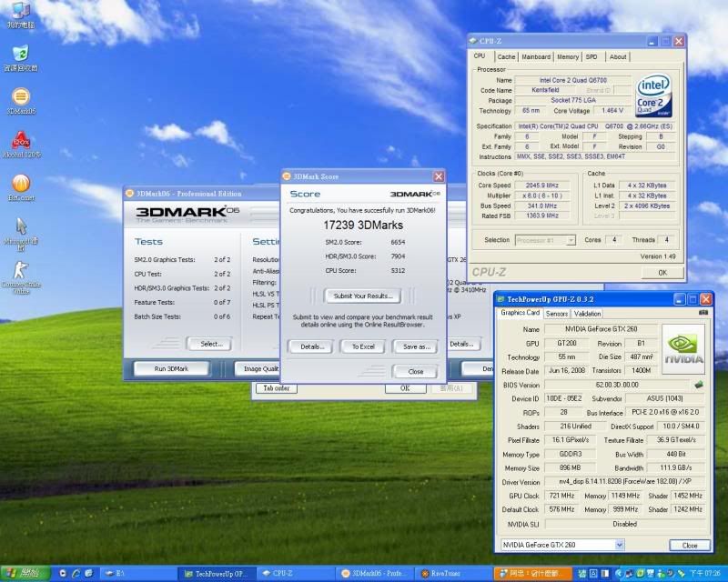This screenshot has width=728, height=582.
Task: Switch to the E:\ taskbar window
Action: 139,574
